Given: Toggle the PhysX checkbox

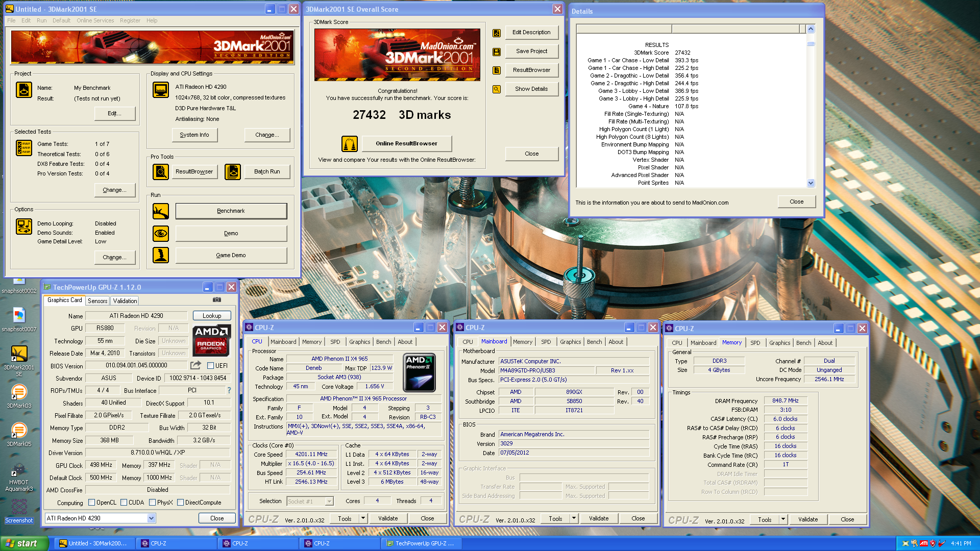Looking at the screenshot, I should tap(152, 503).
